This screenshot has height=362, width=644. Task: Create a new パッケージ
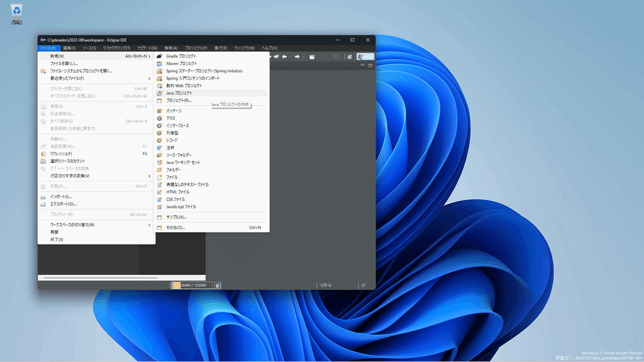[211, 111]
